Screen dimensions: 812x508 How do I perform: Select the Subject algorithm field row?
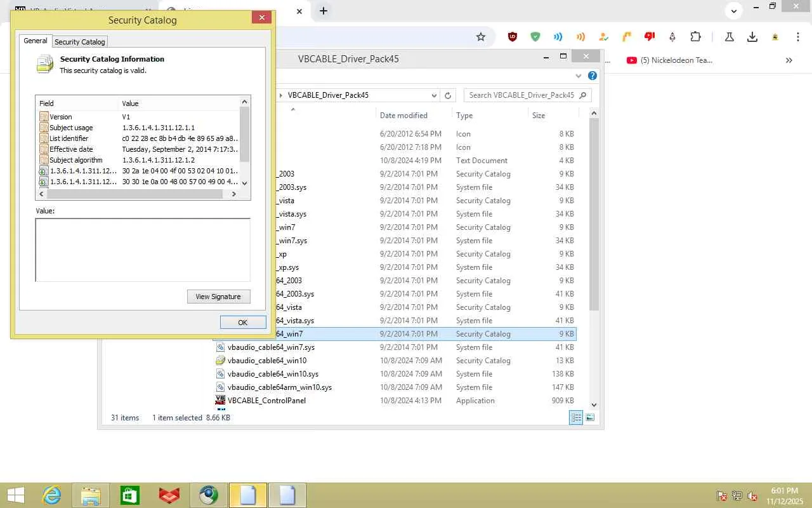(x=138, y=160)
